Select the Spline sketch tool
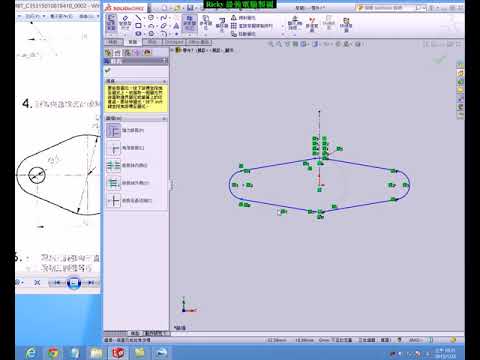The width and height of the screenshot is (480, 360). tap(163, 18)
